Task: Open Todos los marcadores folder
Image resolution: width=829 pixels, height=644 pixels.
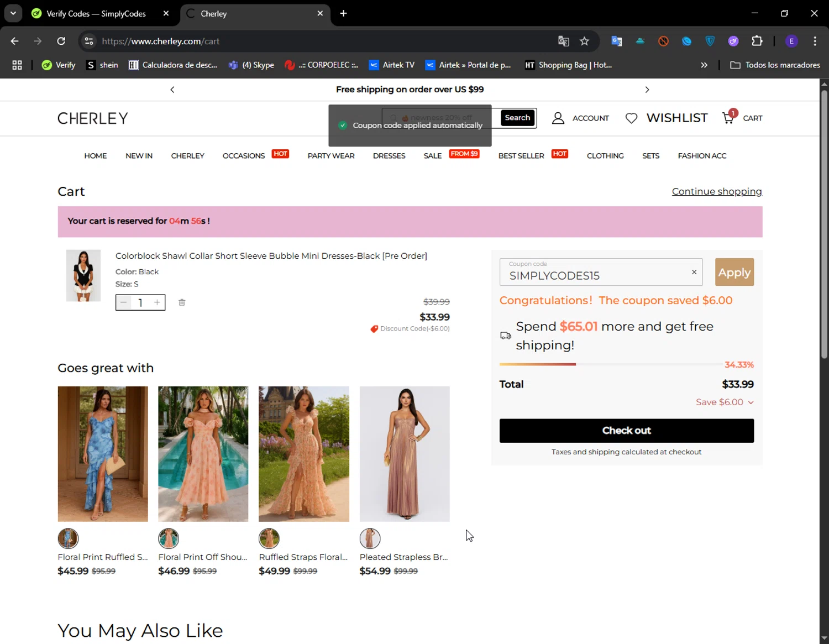Action: [775, 65]
